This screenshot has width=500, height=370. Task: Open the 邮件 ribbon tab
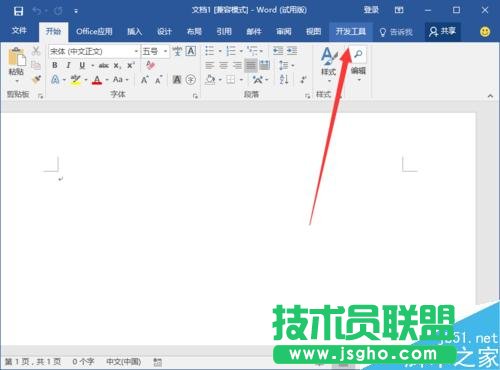[x=254, y=32]
